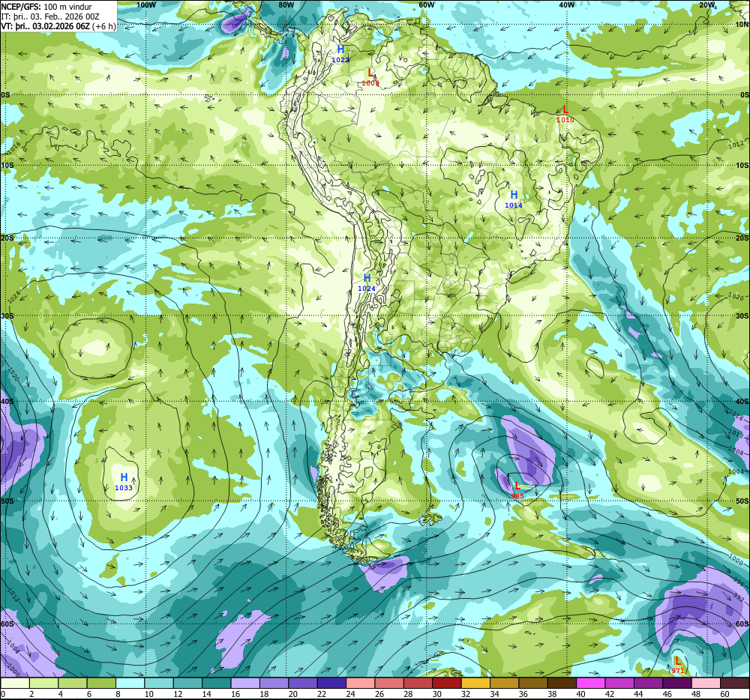
Task: Click the L 1010 low pressure marker
Action: click(x=565, y=114)
